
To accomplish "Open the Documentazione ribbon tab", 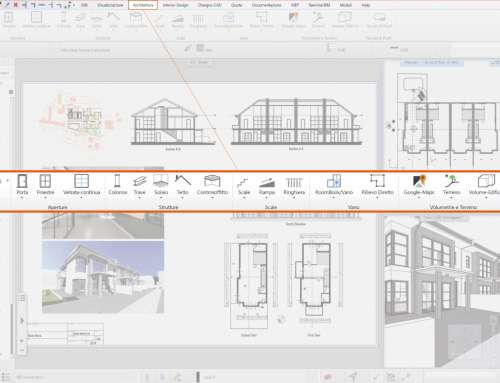I will (x=267, y=5).
